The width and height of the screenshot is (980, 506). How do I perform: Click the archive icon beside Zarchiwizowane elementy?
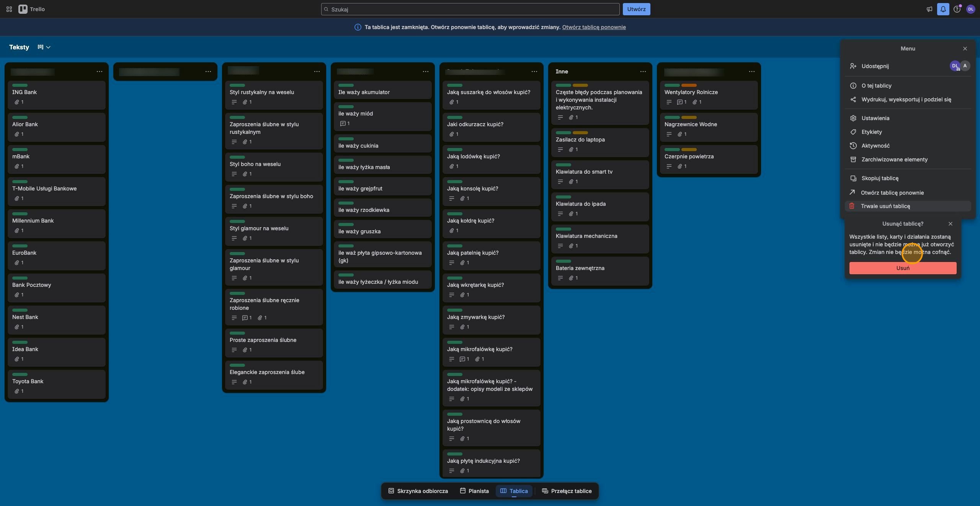click(853, 159)
